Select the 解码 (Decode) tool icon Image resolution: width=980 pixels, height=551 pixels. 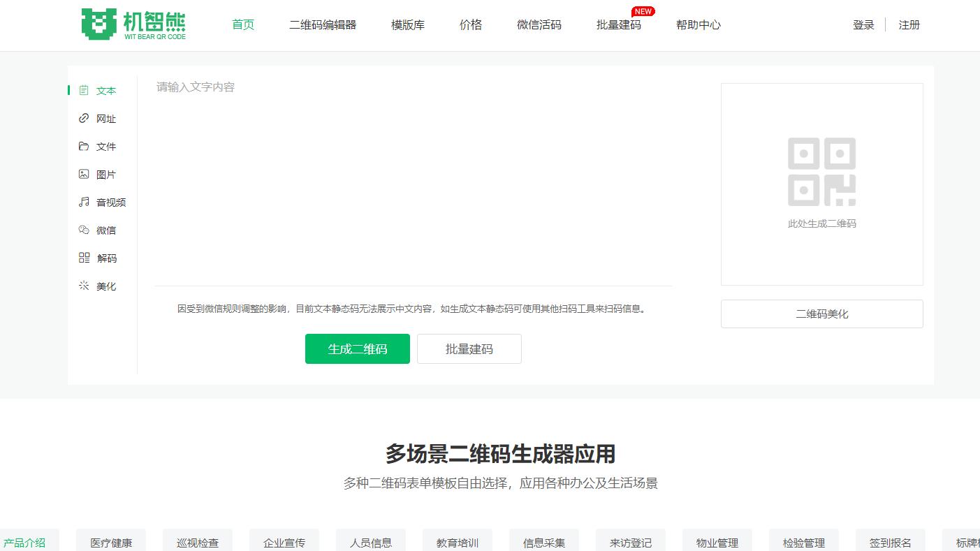(x=83, y=258)
